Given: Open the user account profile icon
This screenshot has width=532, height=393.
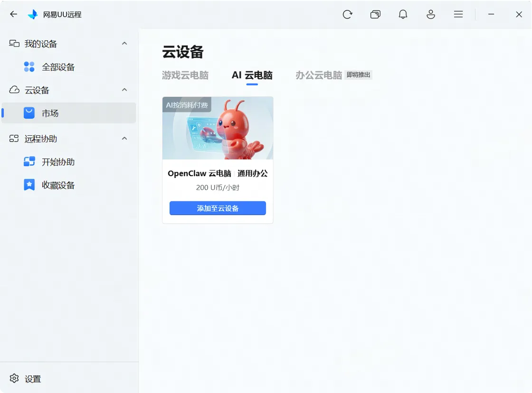Looking at the screenshot, I should tap(431, 14).
